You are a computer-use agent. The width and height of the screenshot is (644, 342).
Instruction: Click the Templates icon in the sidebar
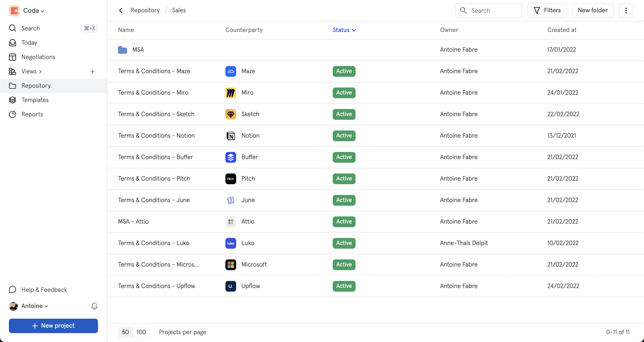pos(13,100)
